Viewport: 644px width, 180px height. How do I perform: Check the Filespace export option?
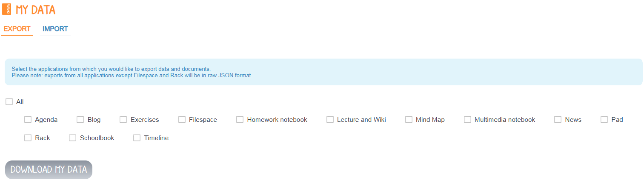182,120
